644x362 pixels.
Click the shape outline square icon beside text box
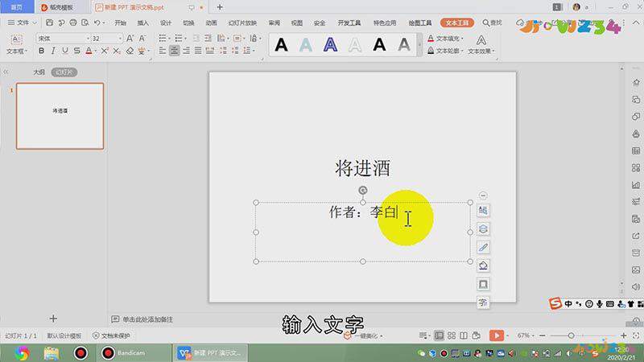pos(483,284)
